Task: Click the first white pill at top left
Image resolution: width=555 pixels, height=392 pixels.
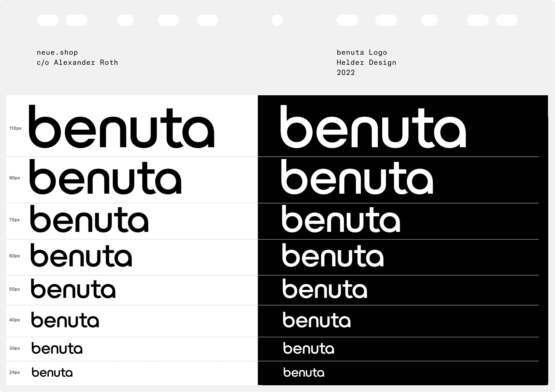Action: pyautogui.click(x=48, y=20)
